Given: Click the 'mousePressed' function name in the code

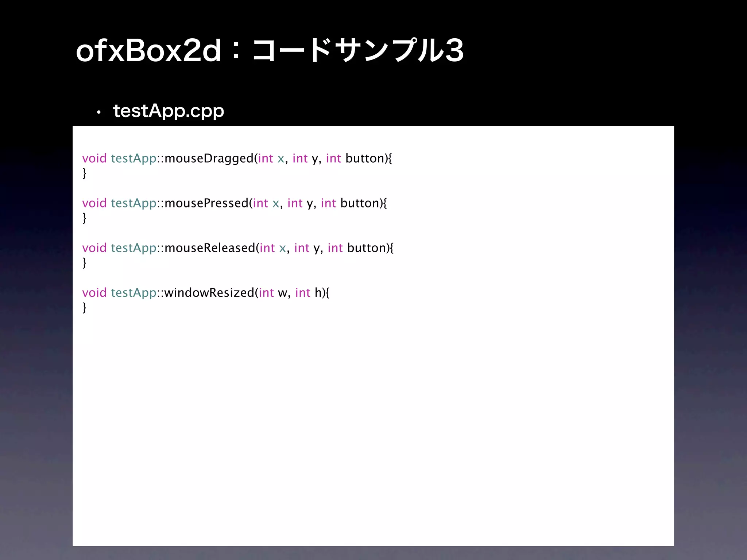Looking at the screenshot, I should (x=206, y=203).
